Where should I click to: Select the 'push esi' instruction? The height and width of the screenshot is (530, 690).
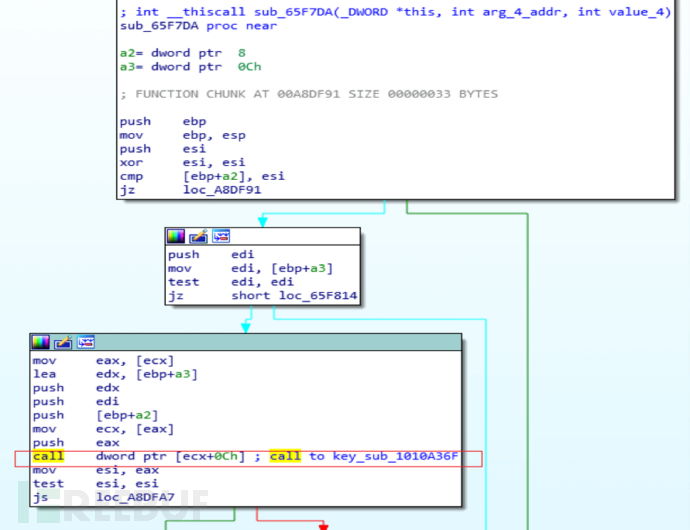click(x=163, y=149)
